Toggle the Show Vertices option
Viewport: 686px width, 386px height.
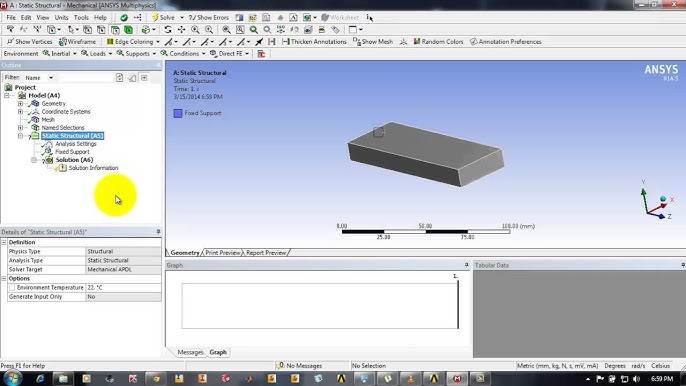tap(29, 42)
